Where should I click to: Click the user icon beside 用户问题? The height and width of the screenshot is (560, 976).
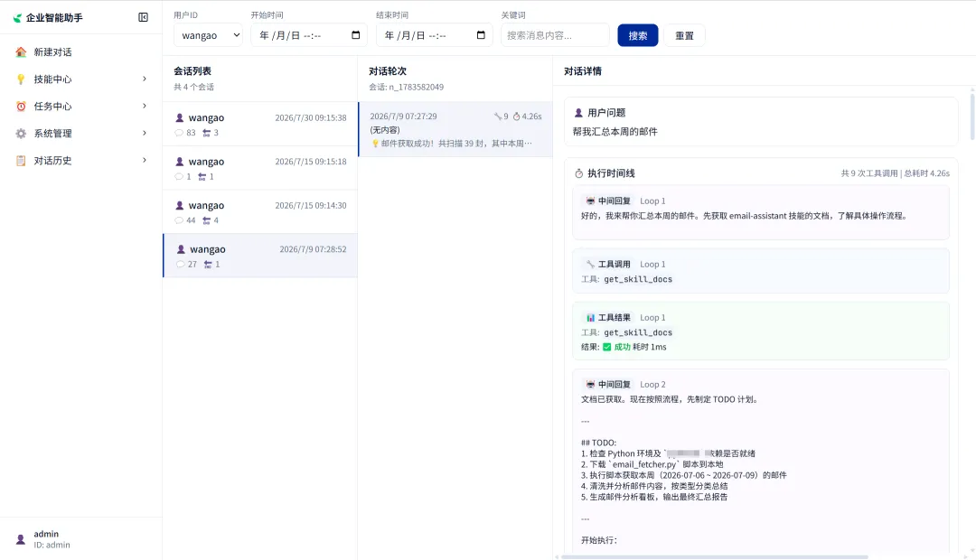(578, 113)
